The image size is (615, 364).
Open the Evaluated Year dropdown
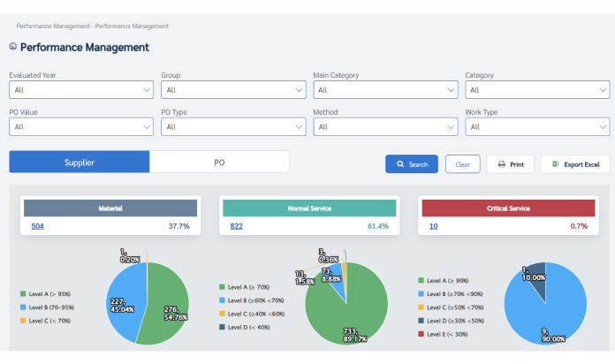pyautogui.click(x=81, y=89)
